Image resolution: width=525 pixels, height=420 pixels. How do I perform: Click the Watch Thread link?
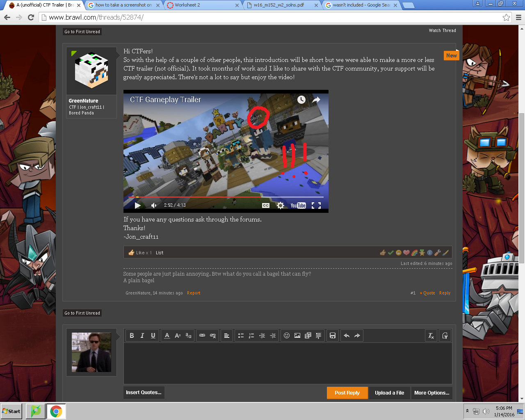pyautogui.click(x=442, y=30)
